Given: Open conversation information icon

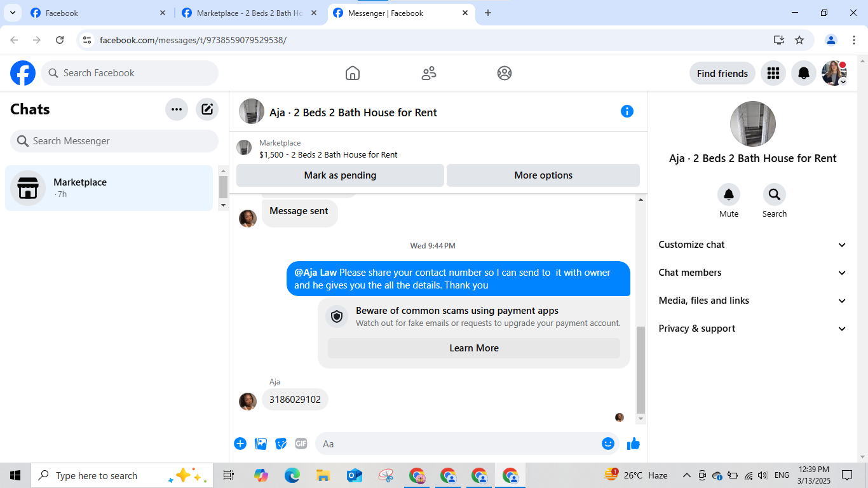Looking at the screenshot, I should coord(627,111).
